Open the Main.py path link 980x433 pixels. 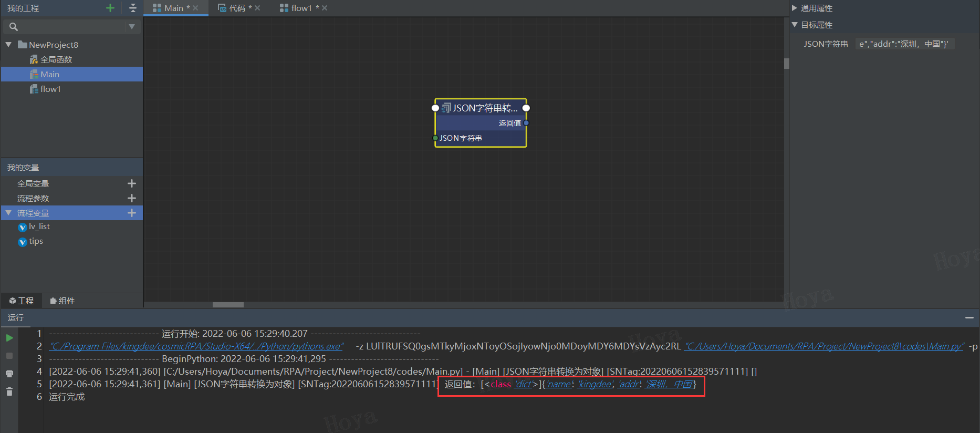pyautogui.click(x=825, y=346)
